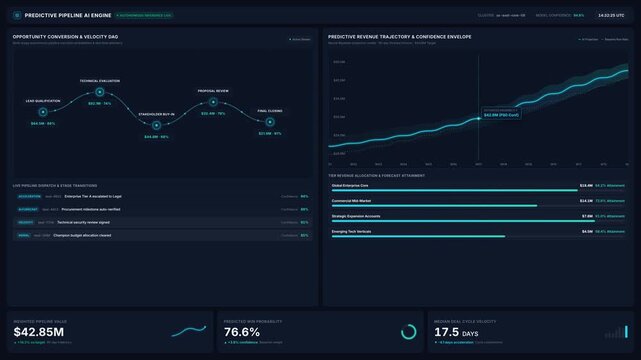The width and height of the screenshot is (641, 360).
Task: Click the Live Pipeline Dispatch & Stage Transitions heading
Action: coord(55,186)
